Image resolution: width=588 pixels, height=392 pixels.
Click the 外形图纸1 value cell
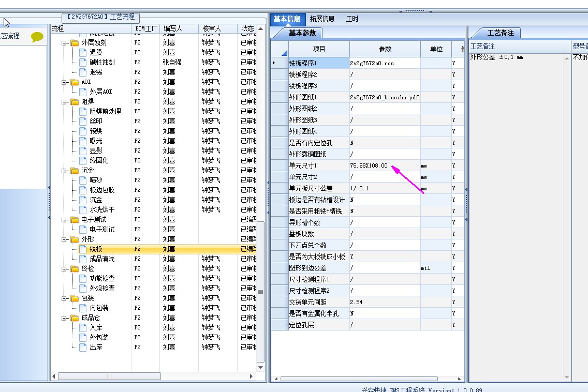click(385, 97)
